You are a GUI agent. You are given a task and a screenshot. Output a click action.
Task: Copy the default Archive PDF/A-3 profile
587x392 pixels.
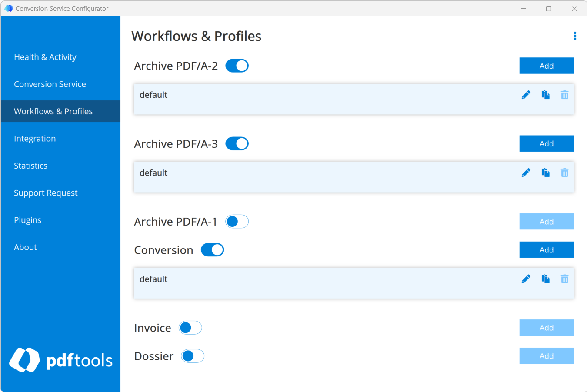pyautogui.click(x=545, y=173)
